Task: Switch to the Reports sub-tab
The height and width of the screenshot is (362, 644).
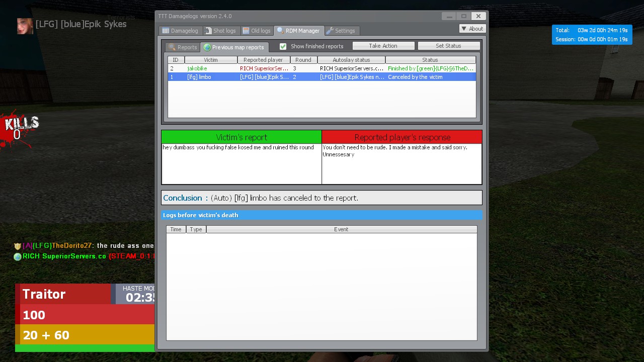Action: [x=183, y=47]
